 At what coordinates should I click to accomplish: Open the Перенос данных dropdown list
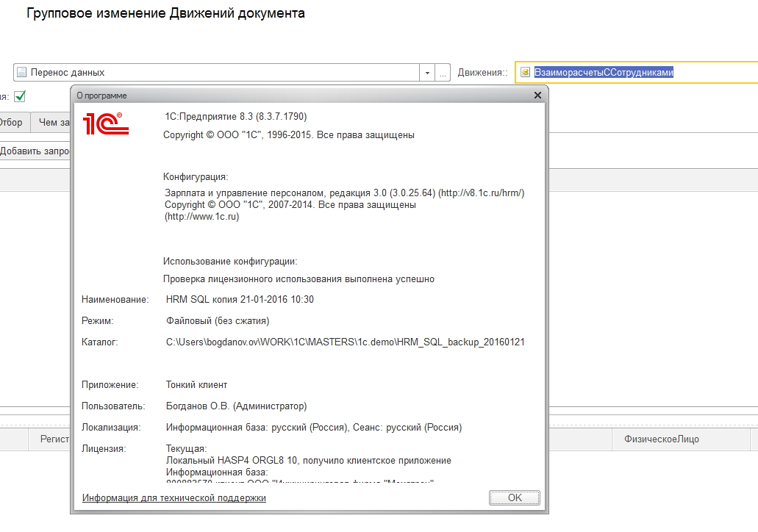(427, 73)
